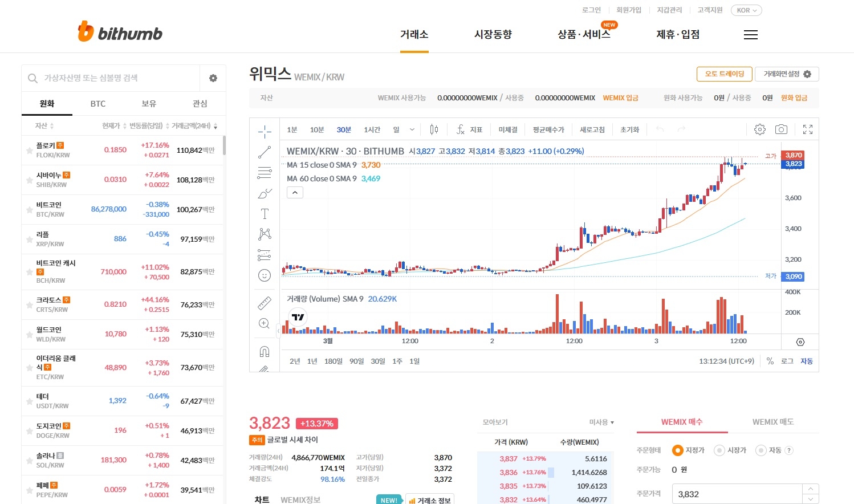Click the 오토 트레이딩 button
854x504 pixels.
(x=724, y=74)
